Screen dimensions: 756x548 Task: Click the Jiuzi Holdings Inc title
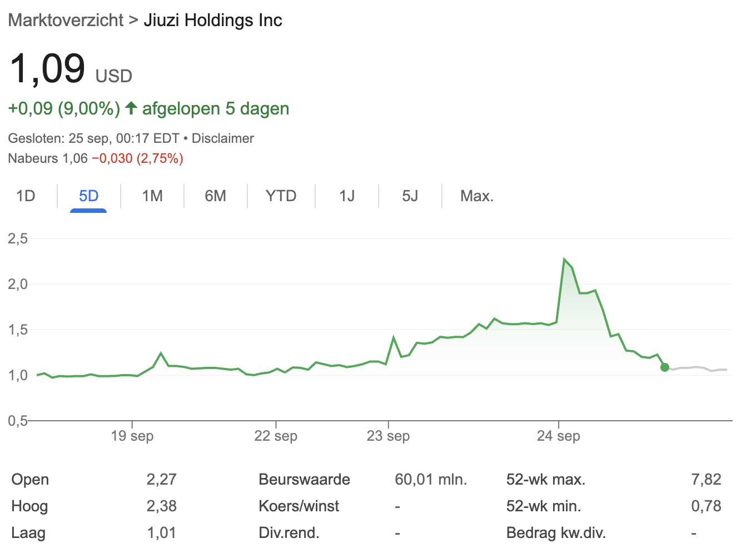213,20
